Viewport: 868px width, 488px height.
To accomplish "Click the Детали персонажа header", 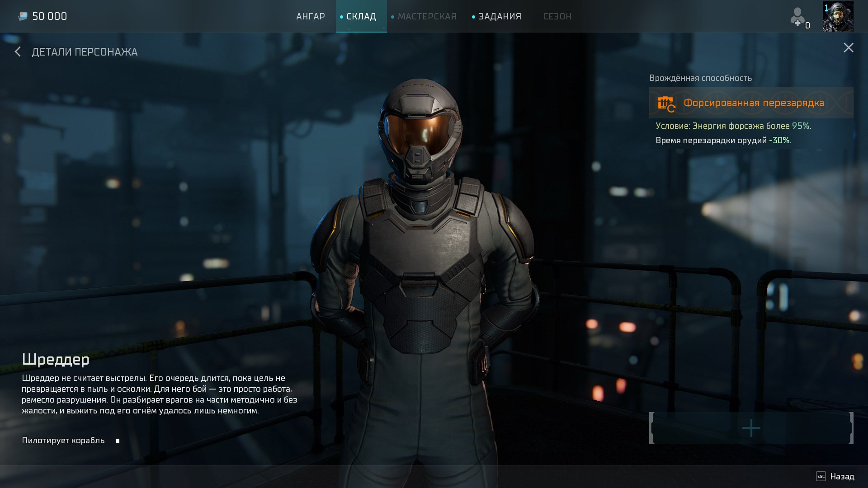I will point(85,52).
